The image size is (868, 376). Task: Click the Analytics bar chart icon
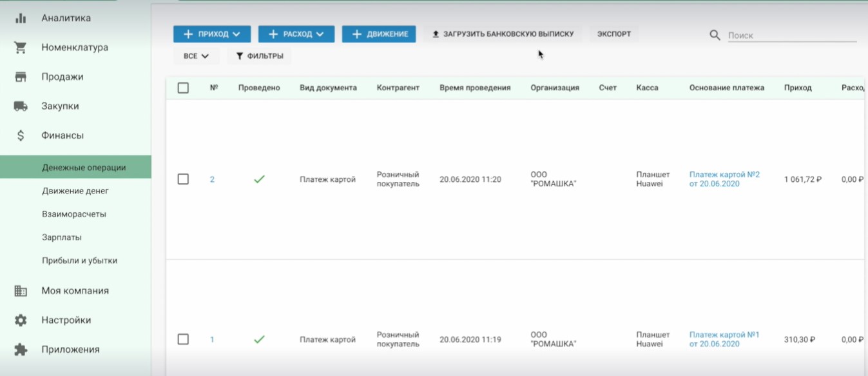pyautogui.click(x=21, y=18)
